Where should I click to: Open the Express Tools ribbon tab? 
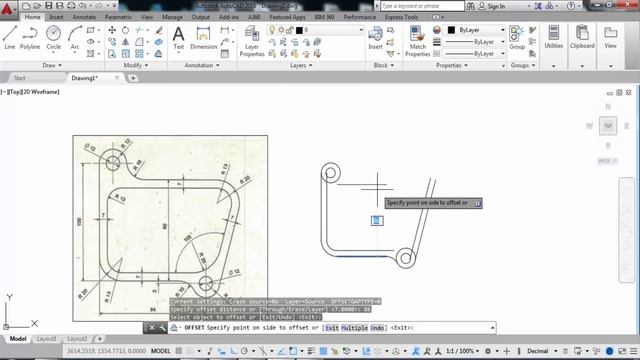tap(402, 17)
